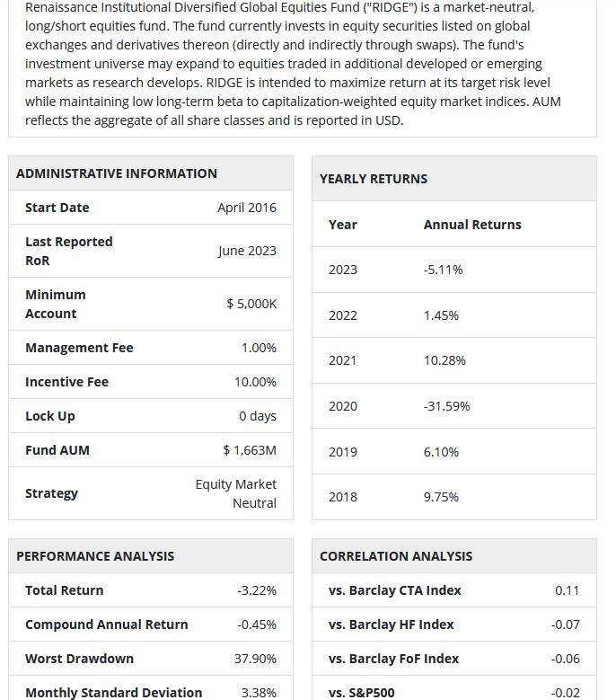Click the Fund AUM $ 1,663M figure
Screen dimensions: 616x700
click(x=250, y=450)
